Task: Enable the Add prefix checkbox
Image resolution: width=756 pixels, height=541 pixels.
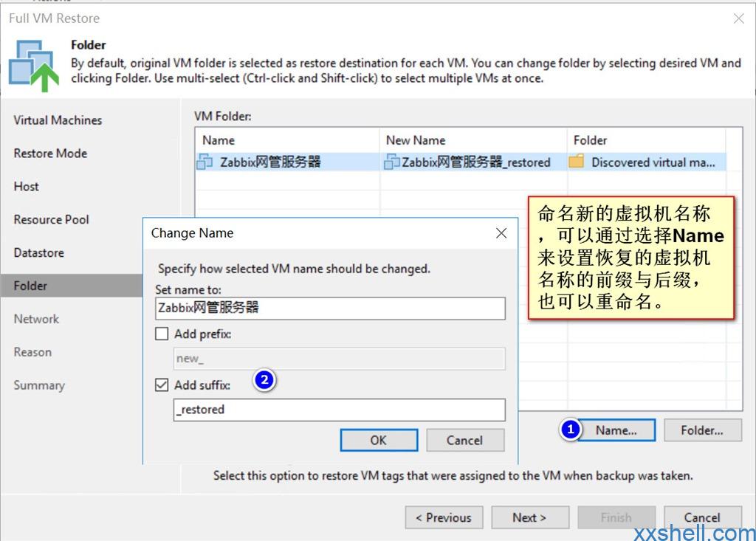Action: click(162, 334)
